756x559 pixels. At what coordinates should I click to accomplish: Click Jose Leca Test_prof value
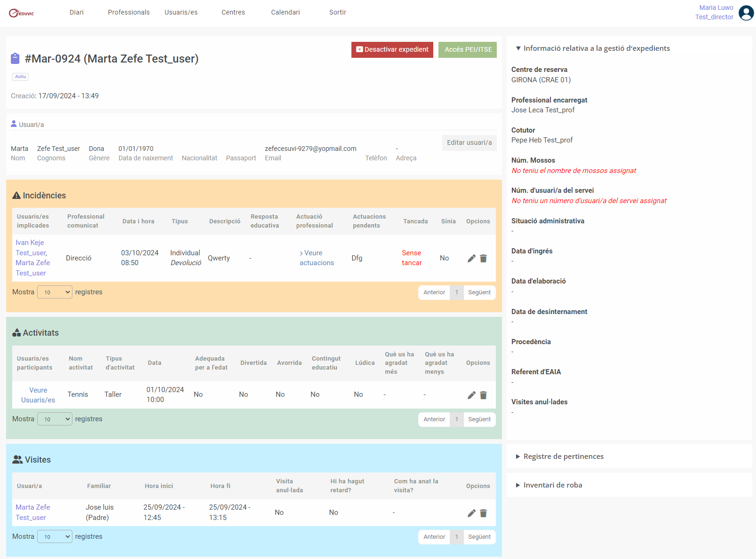click(543, 110)
